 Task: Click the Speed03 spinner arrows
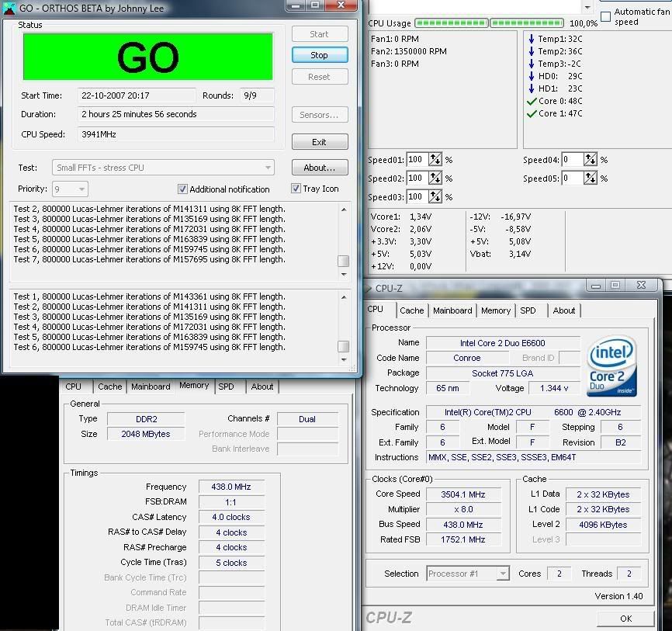coord(435,197)
